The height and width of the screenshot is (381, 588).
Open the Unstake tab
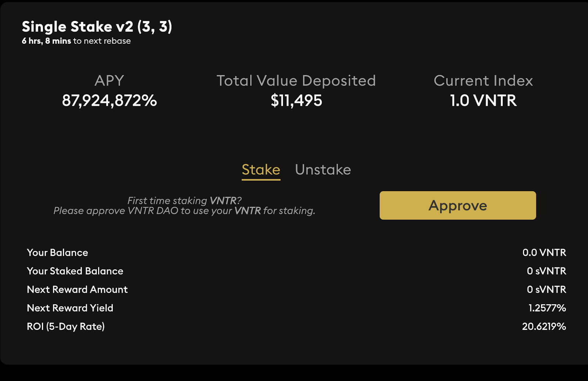(323, 170)
